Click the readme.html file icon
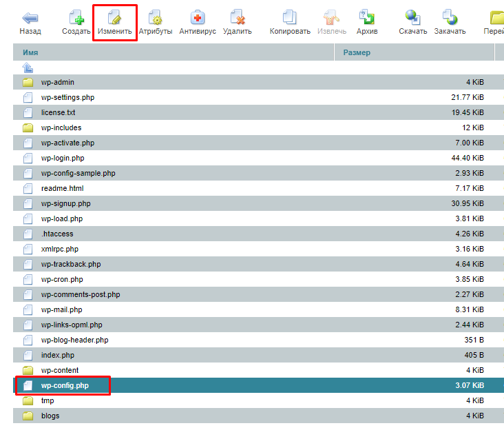 [28, 188]
